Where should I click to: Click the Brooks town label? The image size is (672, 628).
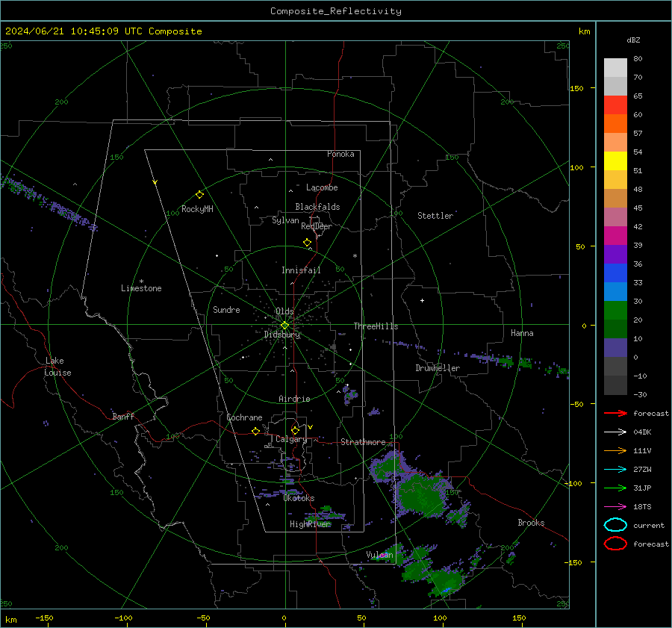click(531, 523)
